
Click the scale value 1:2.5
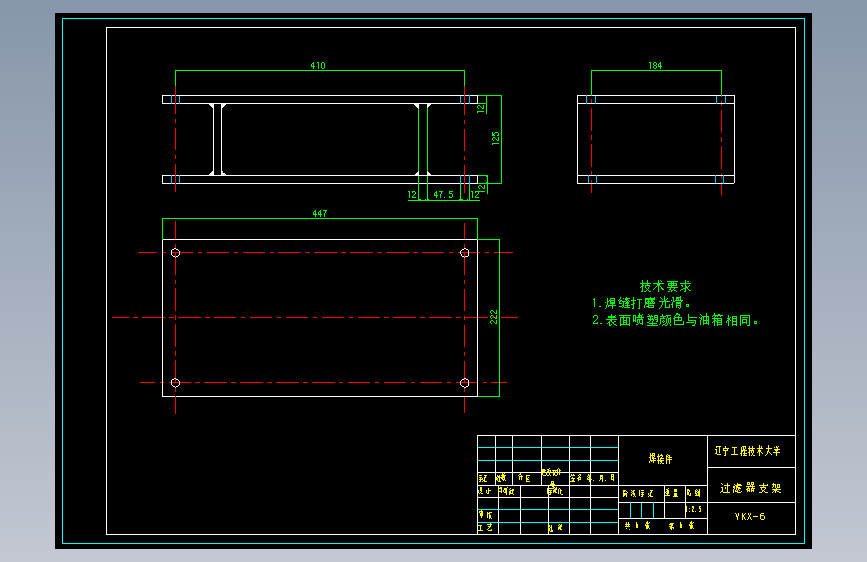(x=694, y=509)
